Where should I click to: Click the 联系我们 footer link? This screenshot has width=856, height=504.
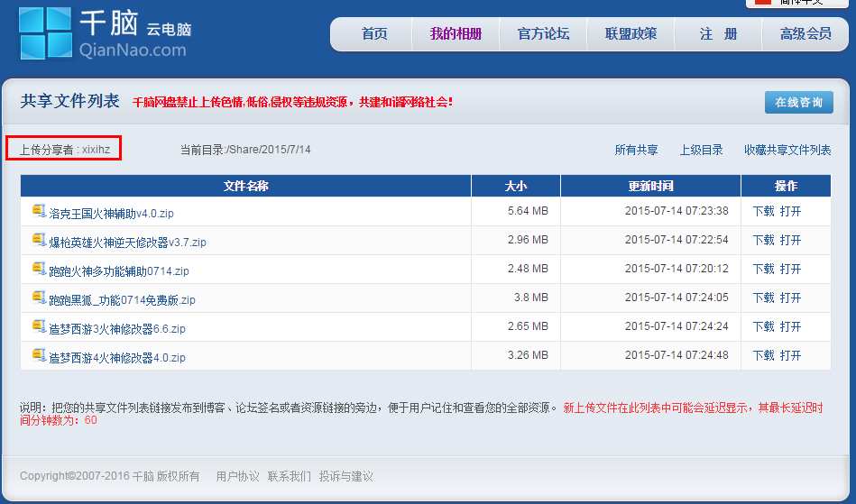point(290,476)
